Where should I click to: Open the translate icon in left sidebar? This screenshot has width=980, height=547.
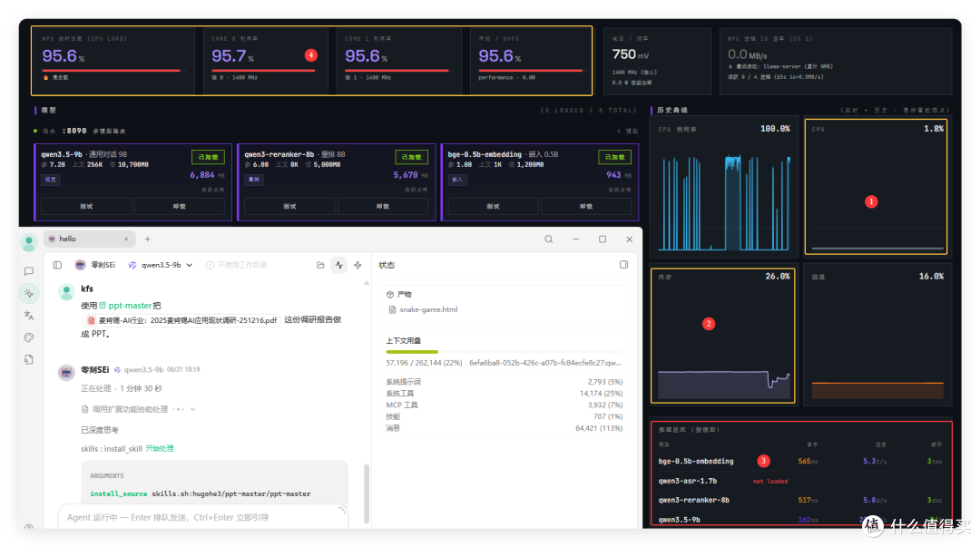(x=29, y=315)
